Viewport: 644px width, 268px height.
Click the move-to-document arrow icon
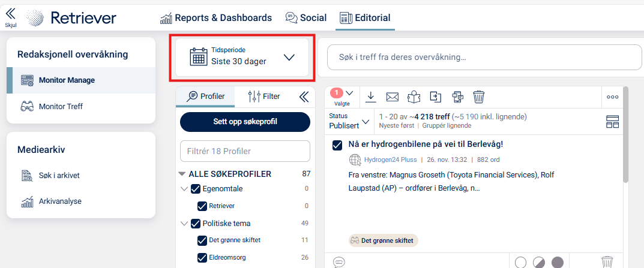(x=435, y=97)
